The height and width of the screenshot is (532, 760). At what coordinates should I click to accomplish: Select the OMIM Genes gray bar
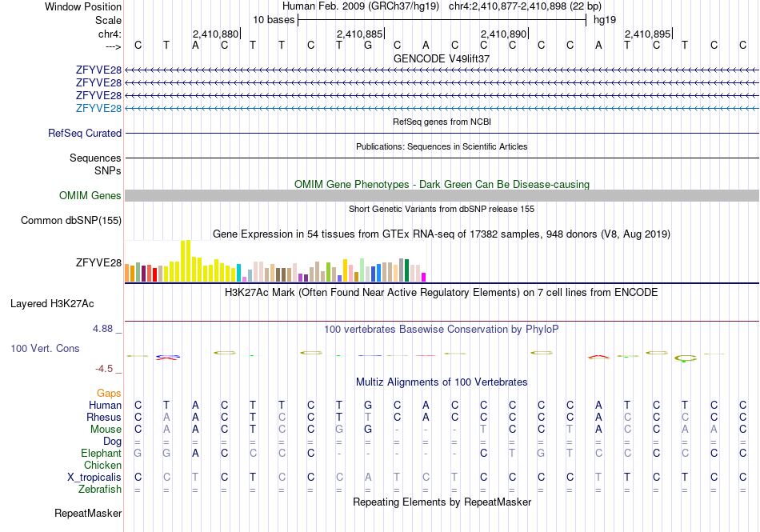point(442,196)
